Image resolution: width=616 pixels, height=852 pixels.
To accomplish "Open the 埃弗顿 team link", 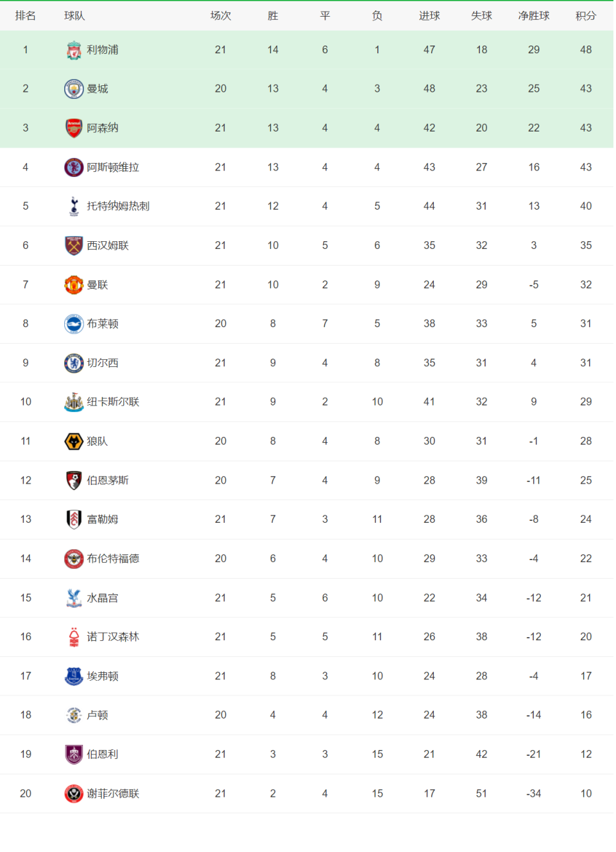I will pyautogui.click(x=103, y=676).
